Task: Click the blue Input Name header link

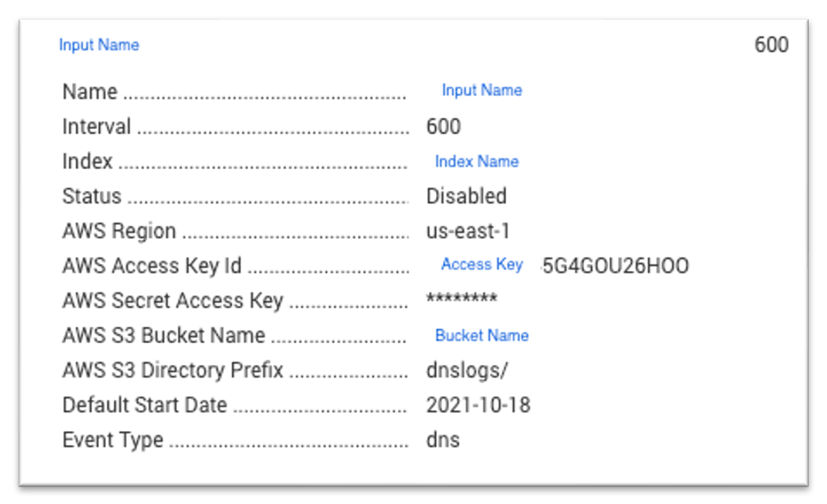Action: click(99, 45)
